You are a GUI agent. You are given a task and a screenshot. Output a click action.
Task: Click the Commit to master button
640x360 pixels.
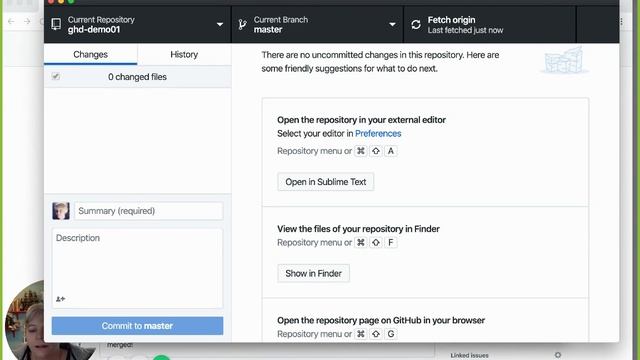pos(138,326)
